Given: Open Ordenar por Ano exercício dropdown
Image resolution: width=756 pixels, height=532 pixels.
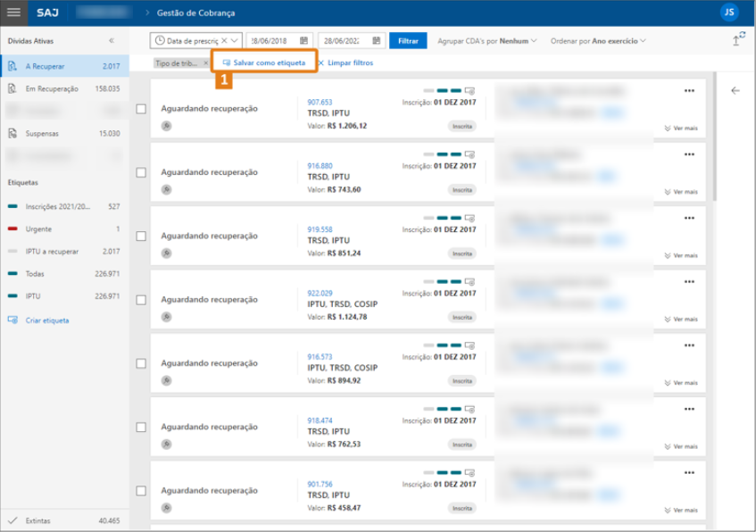Looking at the screenshot, I should coord(598,41).
